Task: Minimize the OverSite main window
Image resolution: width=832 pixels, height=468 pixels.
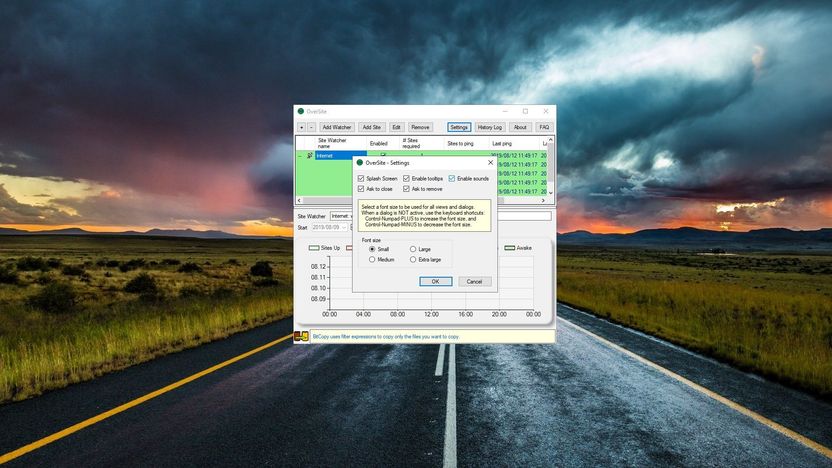Action: point(505,111)
